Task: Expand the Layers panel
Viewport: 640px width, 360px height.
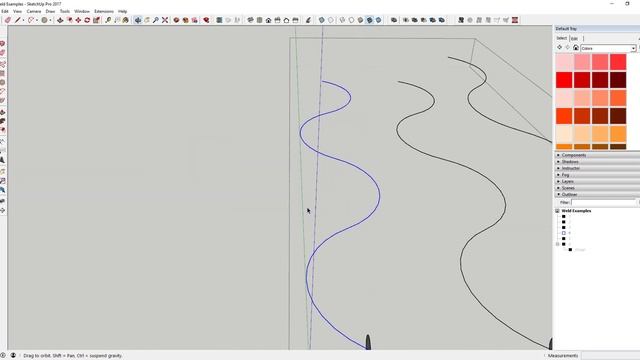Action: (x=598, y=181)
